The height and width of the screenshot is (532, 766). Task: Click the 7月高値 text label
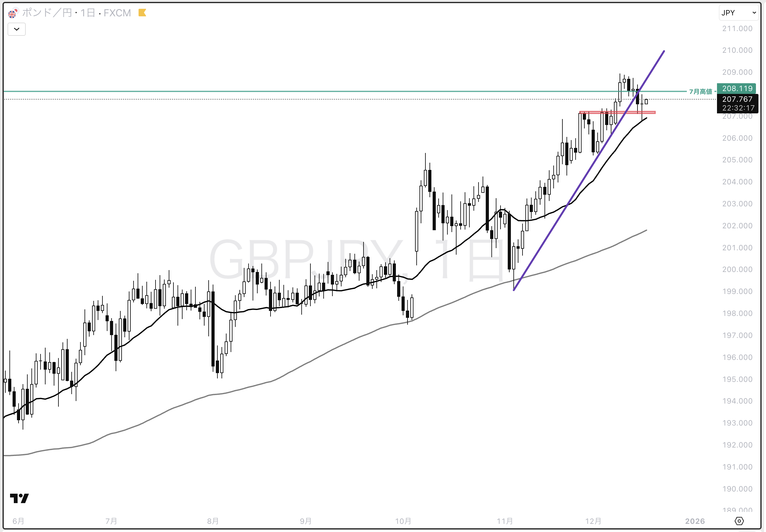(x=700, y=91)
